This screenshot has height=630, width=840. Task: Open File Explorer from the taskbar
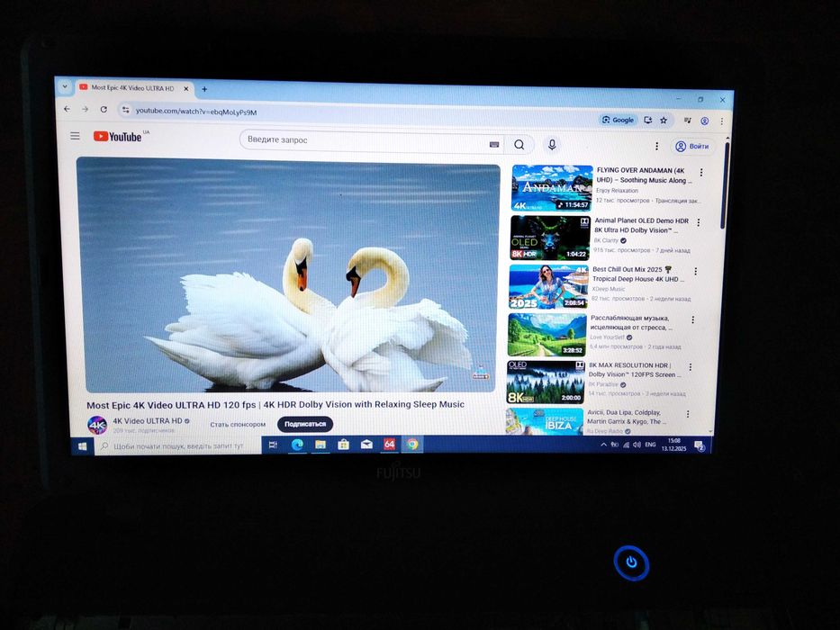point(321,444)
